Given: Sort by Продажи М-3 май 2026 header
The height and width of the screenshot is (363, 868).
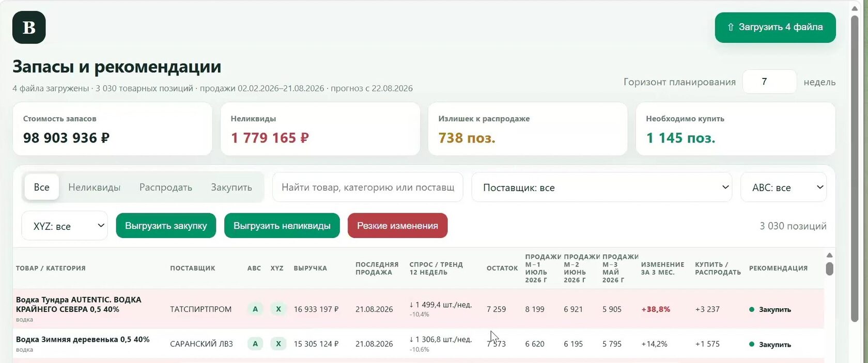Looking at the screenshot, I should pos(620,268).
